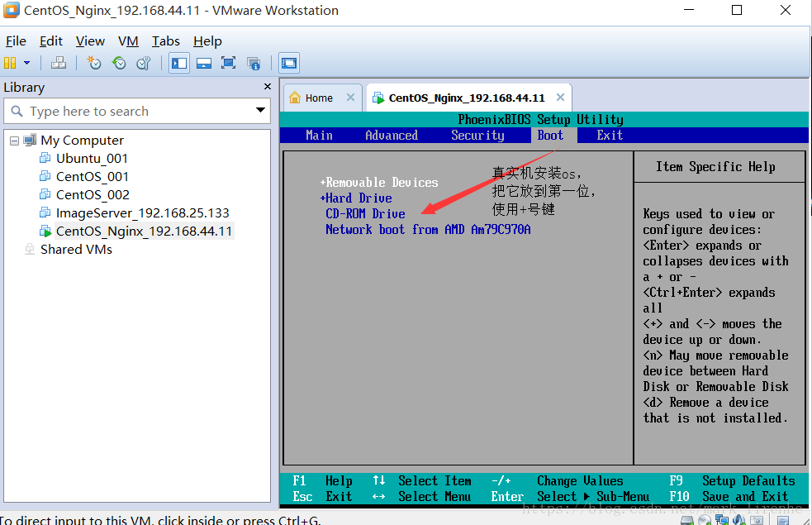Image resolution: width=812 pixels, height=525 pixels.
Task: Click the console view toolbar icon
Action: tap(289, 63)
